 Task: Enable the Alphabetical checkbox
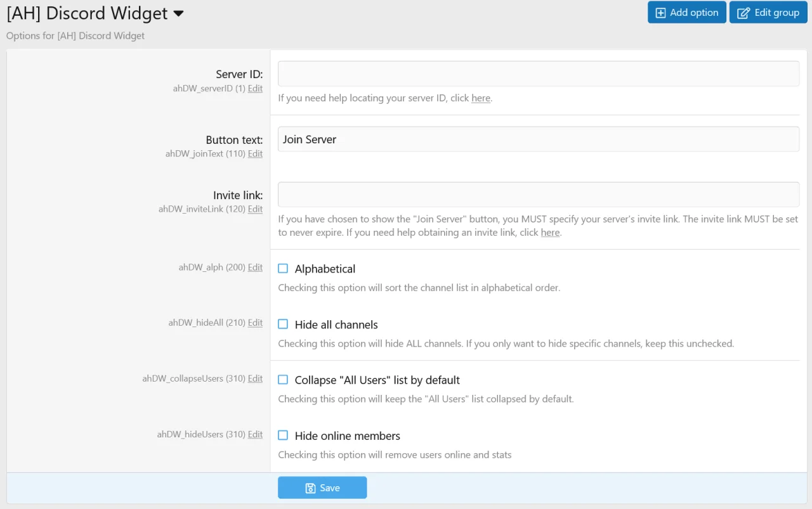tap(283, 269)
